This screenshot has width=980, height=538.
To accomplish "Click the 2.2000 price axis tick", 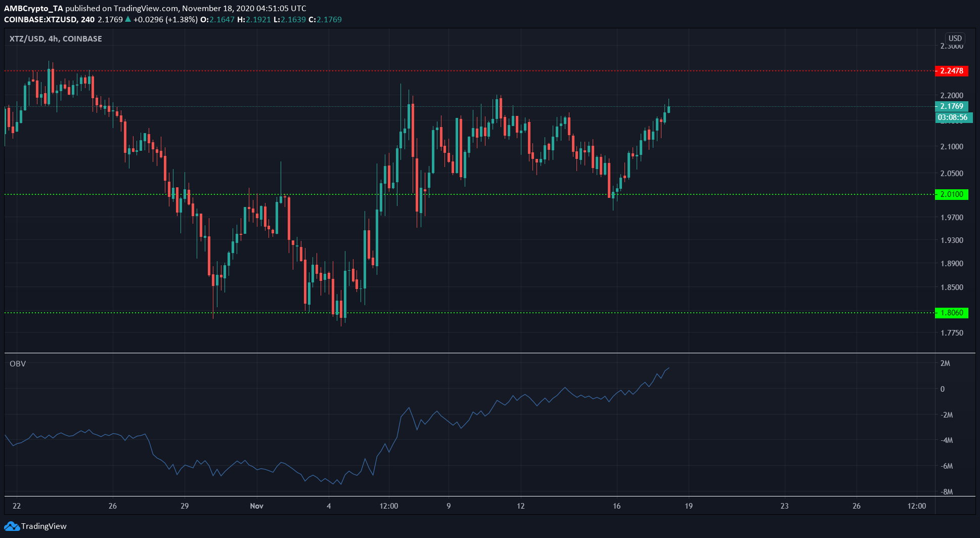I will pyautogui.click(x=952, y=96).
